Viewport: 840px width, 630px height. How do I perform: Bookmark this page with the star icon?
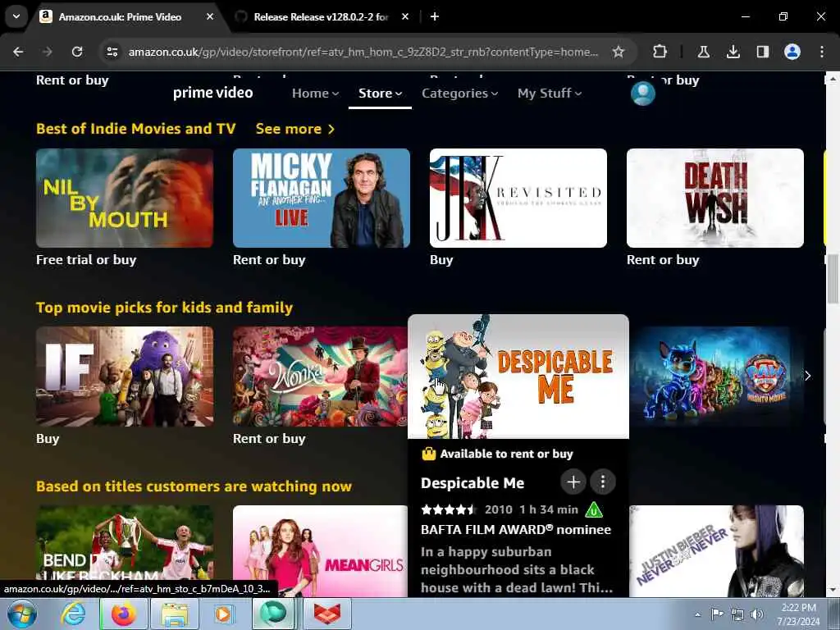[619, 52]
